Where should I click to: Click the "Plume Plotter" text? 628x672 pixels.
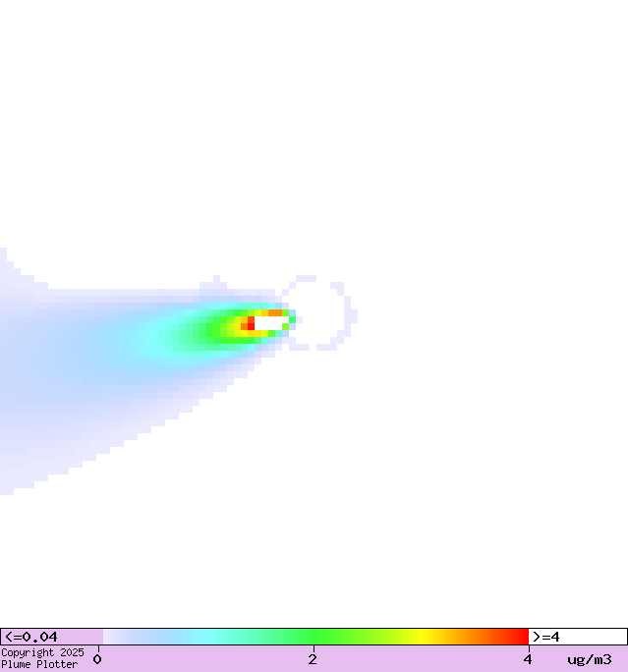[39, 665]
